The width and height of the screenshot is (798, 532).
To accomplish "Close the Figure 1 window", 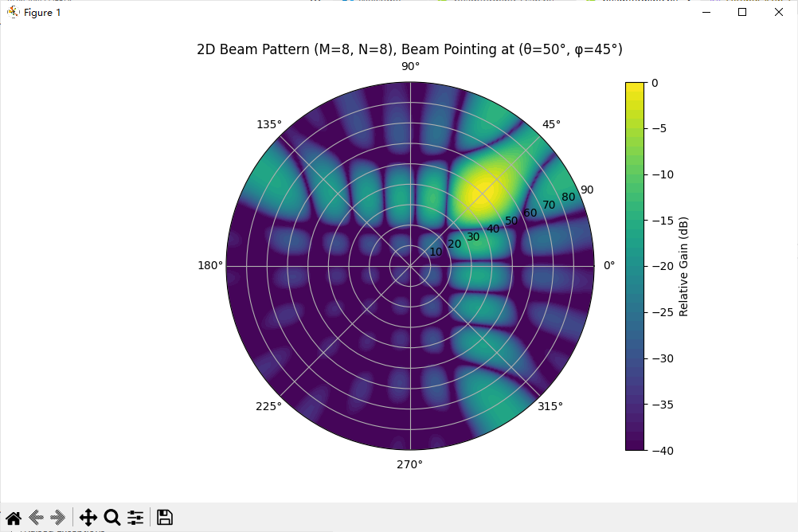I will 779,12.
